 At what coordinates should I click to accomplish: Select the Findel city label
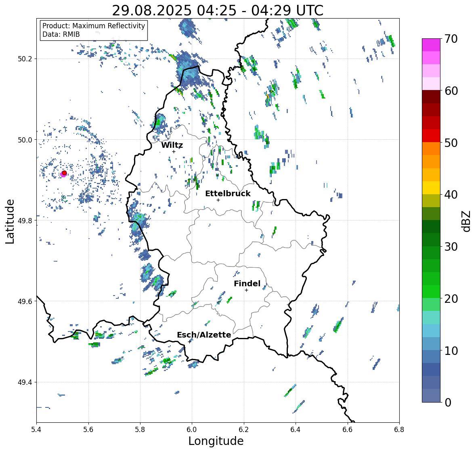click(247, 283)
